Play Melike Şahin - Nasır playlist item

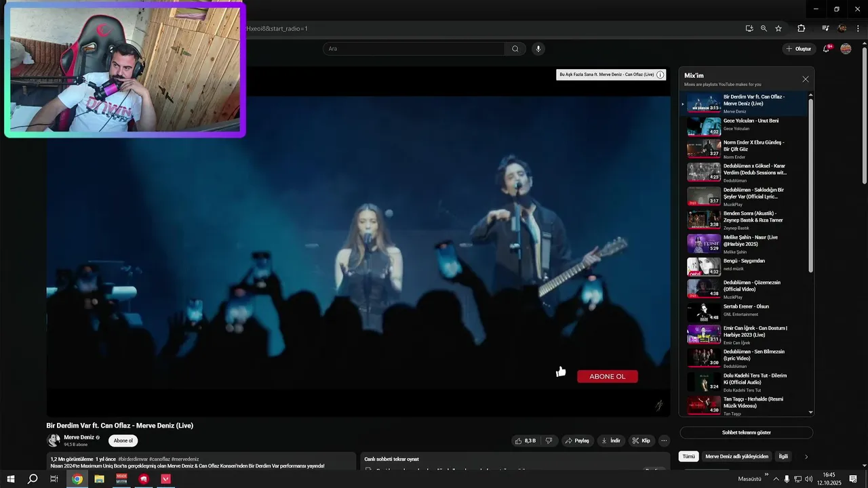746,243
